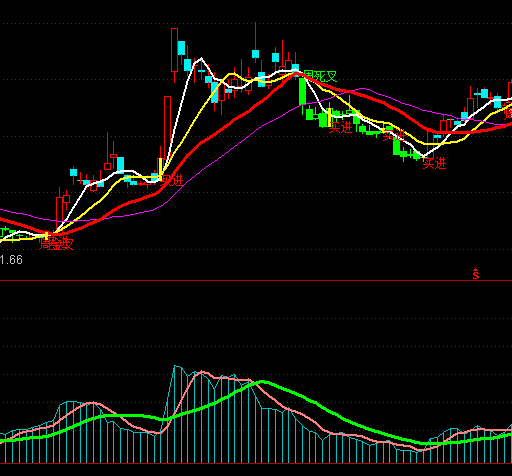Click the 买进 label beside the yellow bar after the peak
Screen dimensions: 512x476
[x=341, y=127]
